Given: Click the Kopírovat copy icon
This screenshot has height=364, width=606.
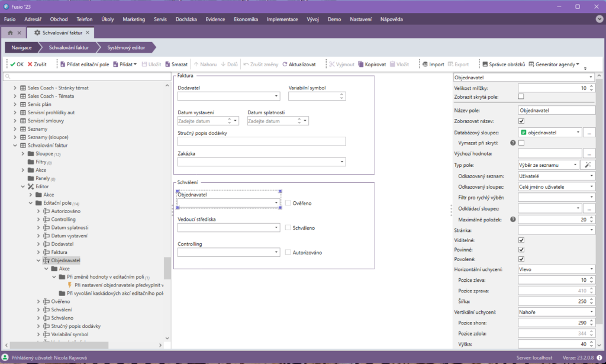Looking at the screenshot, I should click(360, 64).
